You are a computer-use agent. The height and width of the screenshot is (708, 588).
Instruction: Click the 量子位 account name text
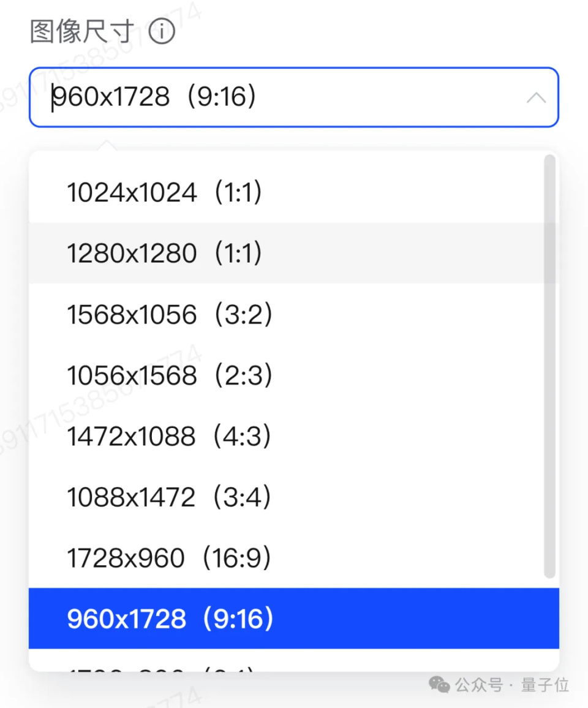545,685
